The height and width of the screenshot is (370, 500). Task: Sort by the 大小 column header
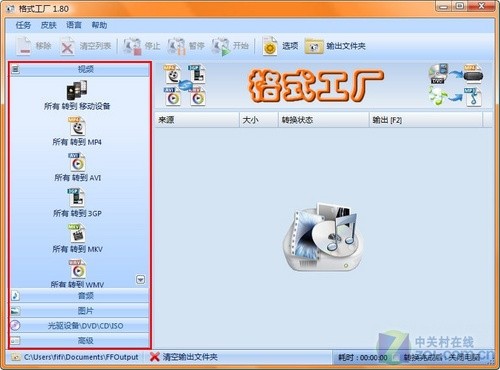click(259, 120)
